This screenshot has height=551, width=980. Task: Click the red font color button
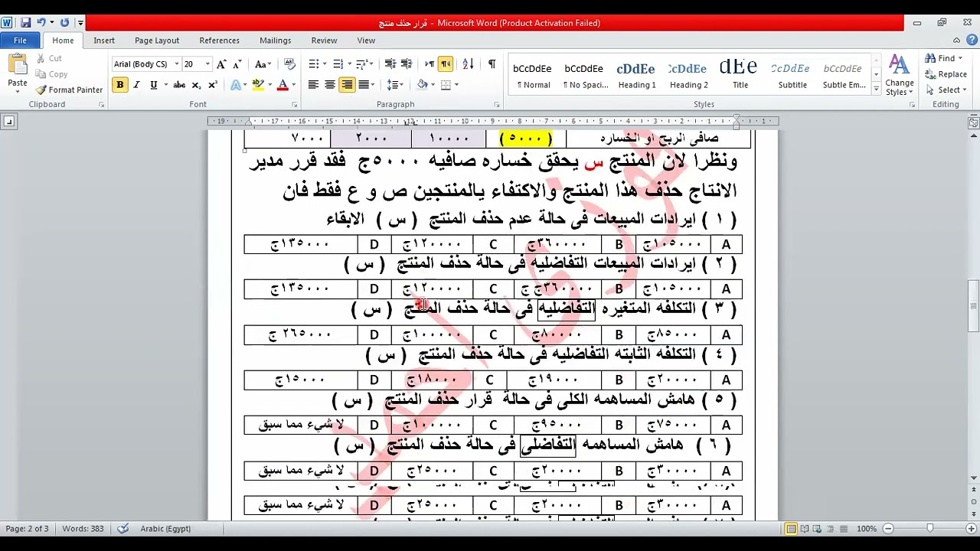point(283,85)
